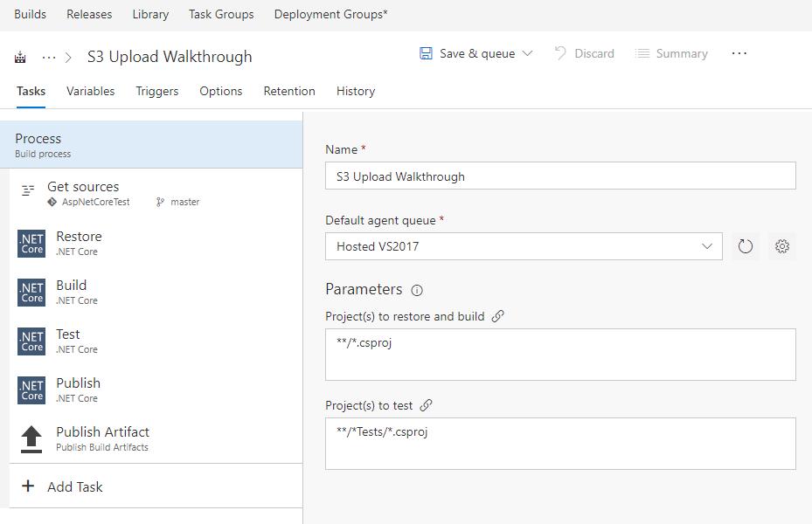Image resolution: width=812 pixels, height=524 pixels.
Task: Click the Name input field
Action: [560, 176]
